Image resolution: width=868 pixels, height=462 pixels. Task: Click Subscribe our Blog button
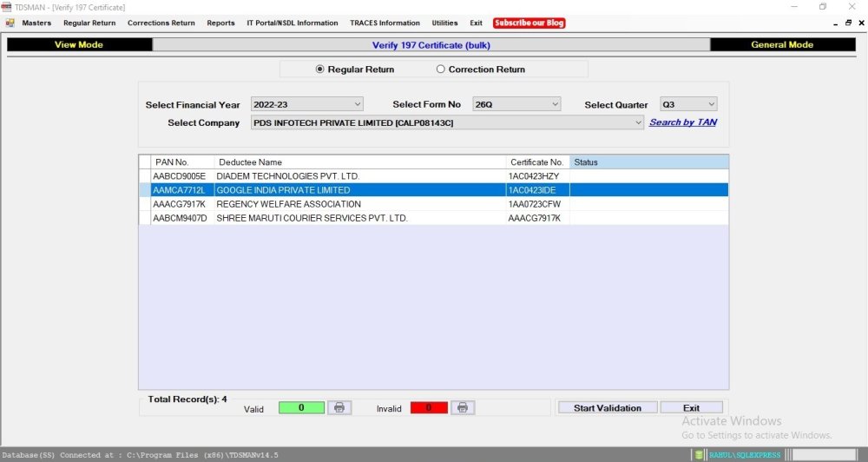[x=529, y=23]
